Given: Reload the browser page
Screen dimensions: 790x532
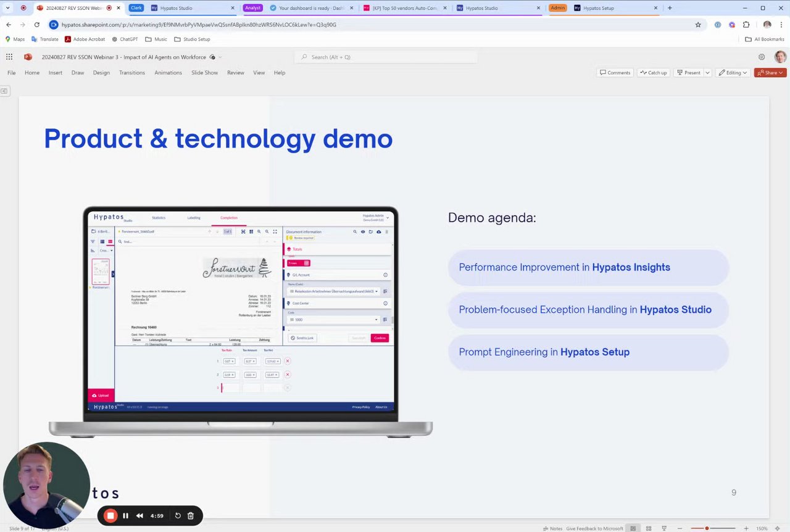Looking at the screenshot, I should (37, 25).
